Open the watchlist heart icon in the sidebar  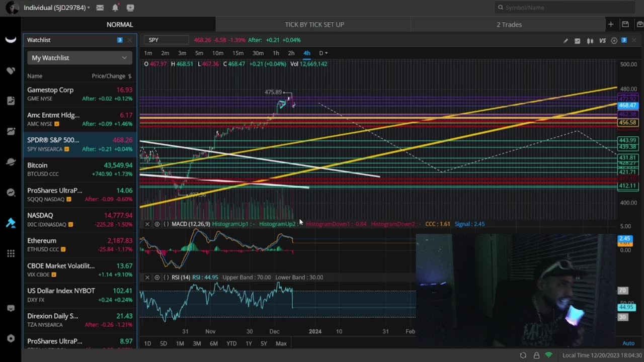[11, 71]
